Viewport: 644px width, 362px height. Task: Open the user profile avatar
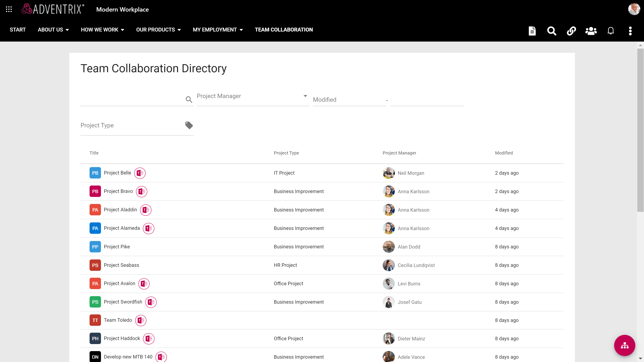[634, 9]
